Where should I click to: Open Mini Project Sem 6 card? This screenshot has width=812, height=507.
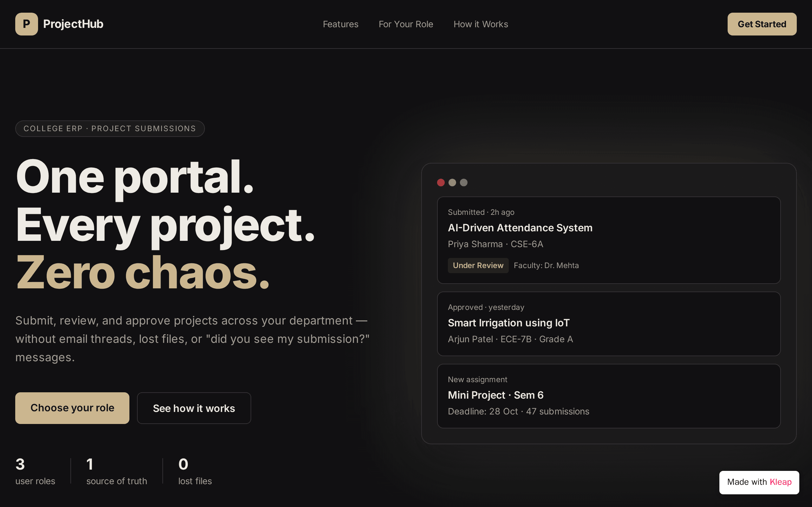tap(609, 396)
